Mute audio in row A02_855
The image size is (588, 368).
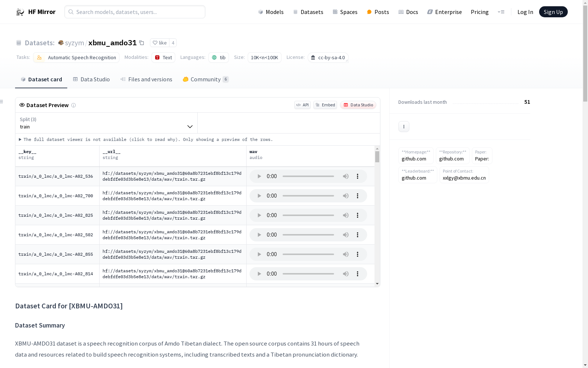point(346,254)
